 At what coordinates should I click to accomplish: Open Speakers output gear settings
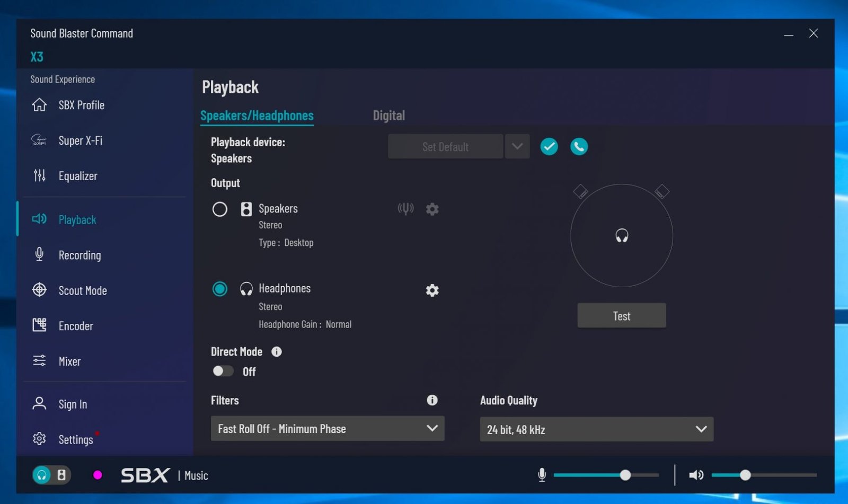click(432, 209)
